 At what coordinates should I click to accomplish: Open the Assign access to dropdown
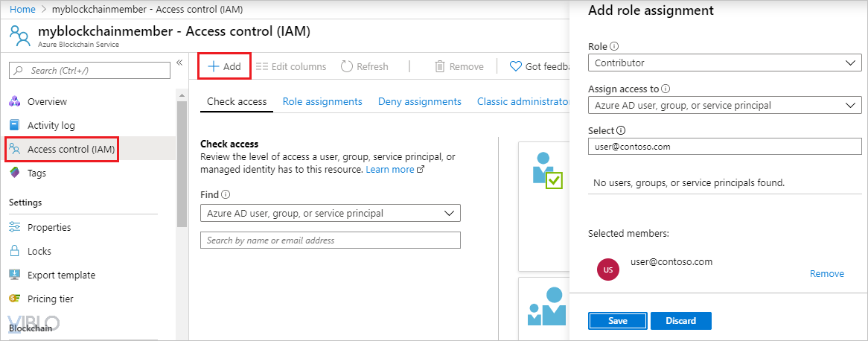pos(724,105)
